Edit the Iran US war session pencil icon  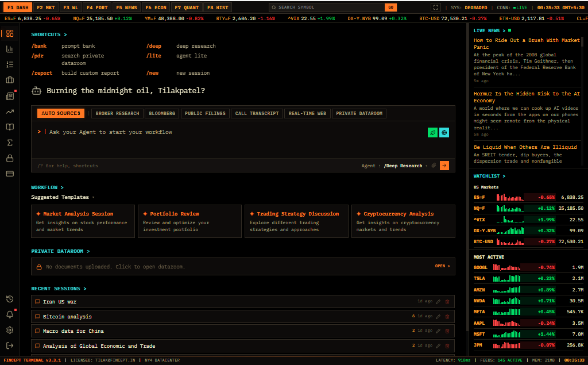click(438, 302)
